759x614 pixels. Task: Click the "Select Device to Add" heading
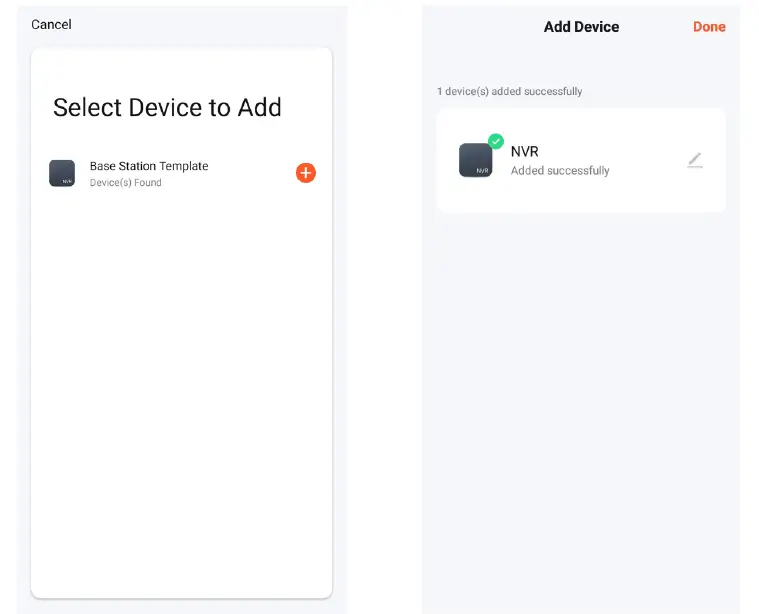(167, 108)
